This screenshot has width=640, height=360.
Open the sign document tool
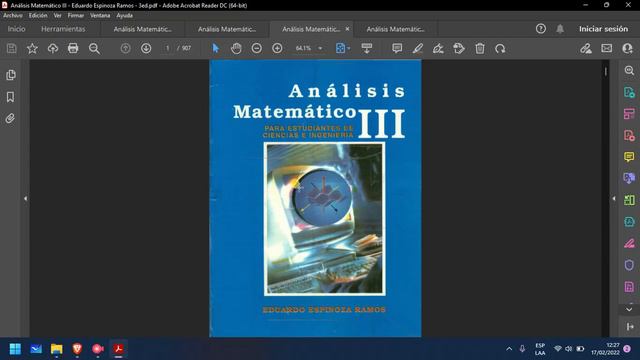pyautogui.click(x=438, y=48)
